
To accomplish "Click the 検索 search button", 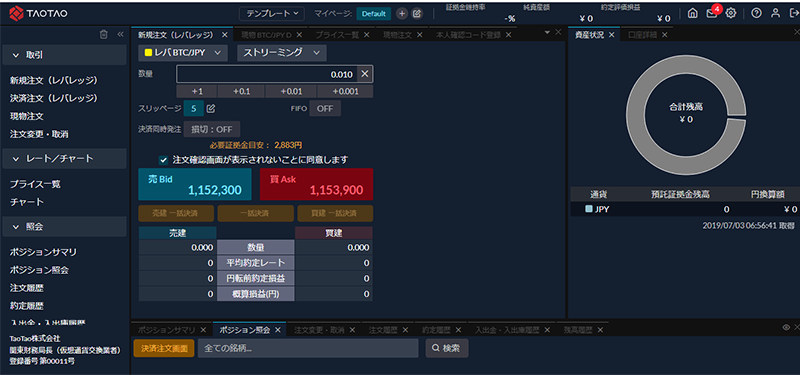I will point(447,348).
